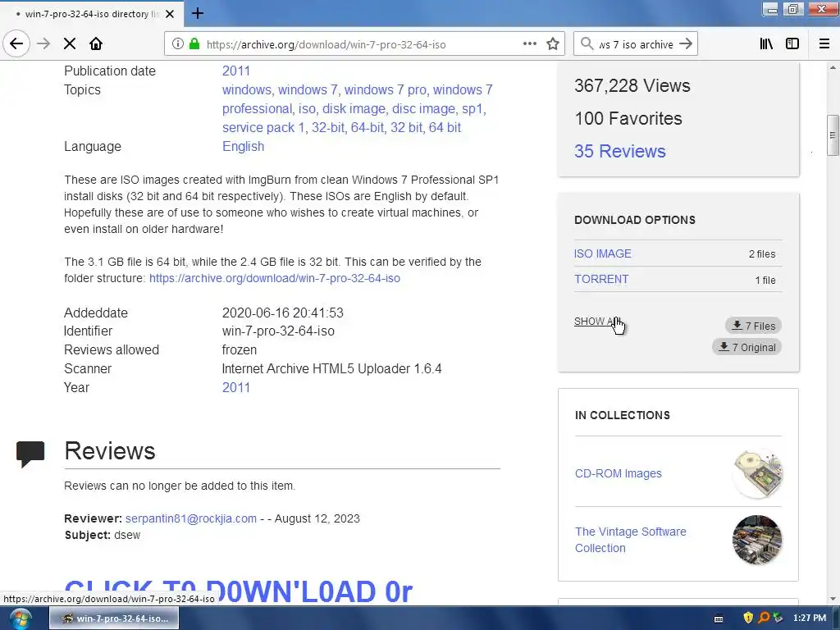The image size is (840, 630).
Task: Expand ISO IMAGE download option
Action: [x=603, y=253]
